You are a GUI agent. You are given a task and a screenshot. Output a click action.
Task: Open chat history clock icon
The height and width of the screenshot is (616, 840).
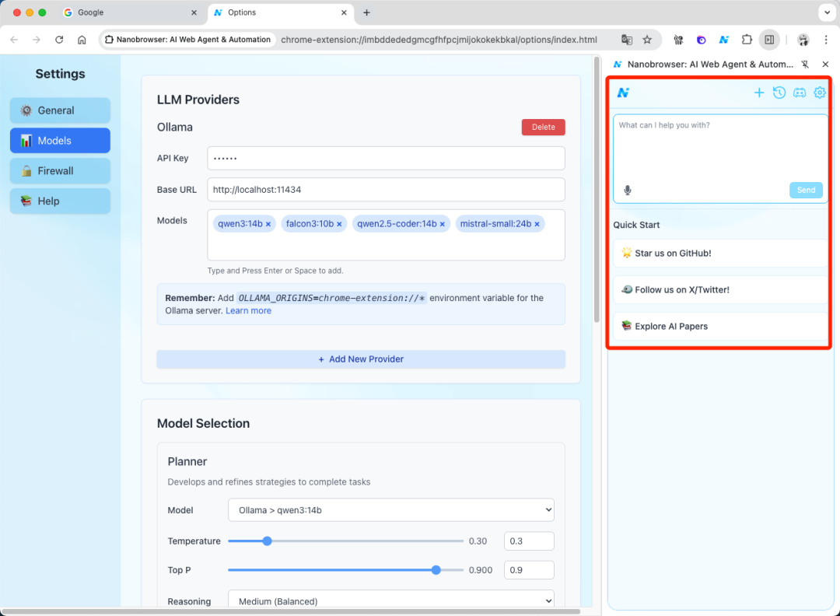pyautogui.click(x=779, y=93)
